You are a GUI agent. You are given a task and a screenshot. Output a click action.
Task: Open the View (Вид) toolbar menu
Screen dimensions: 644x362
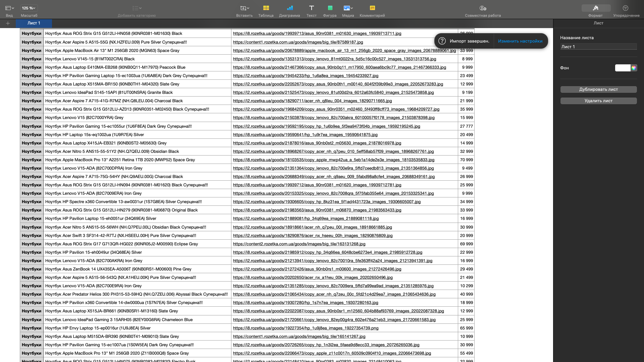pyautogui.click(x=9, y=11)
